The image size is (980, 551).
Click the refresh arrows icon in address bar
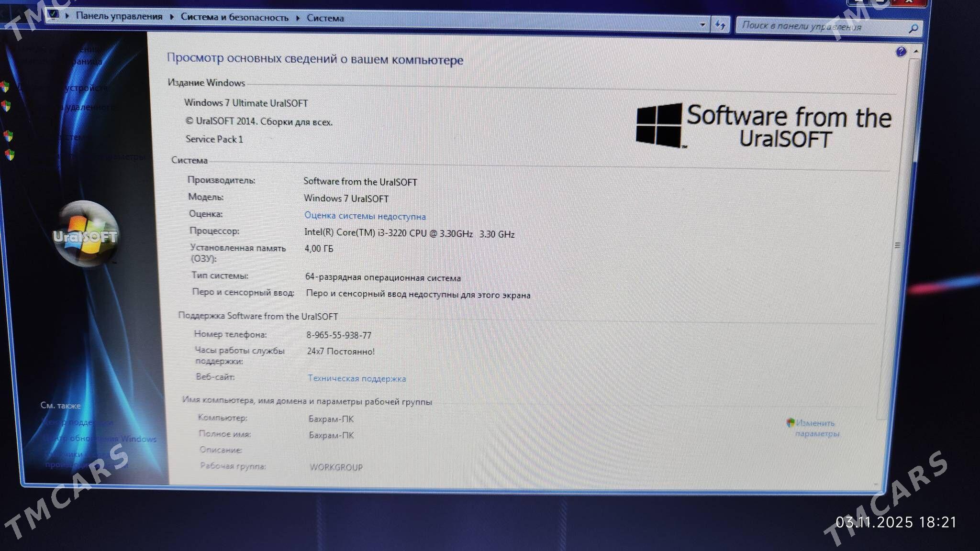720,24
